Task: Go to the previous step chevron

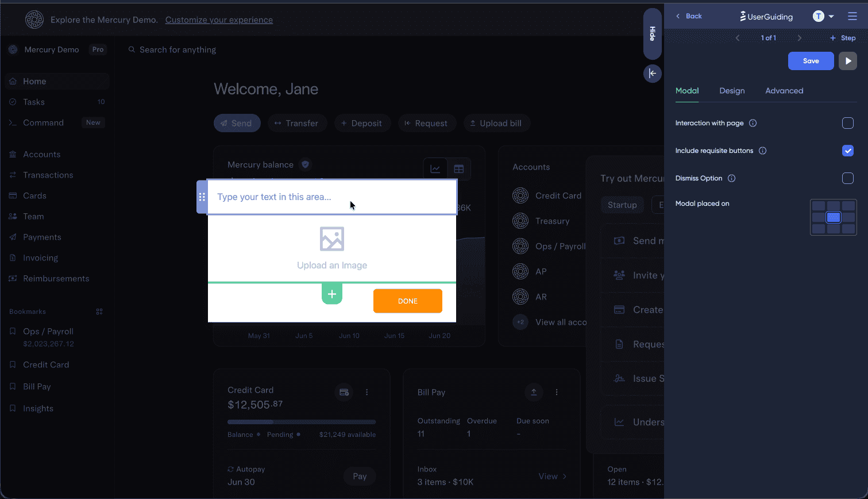Action: coord(738,38)
